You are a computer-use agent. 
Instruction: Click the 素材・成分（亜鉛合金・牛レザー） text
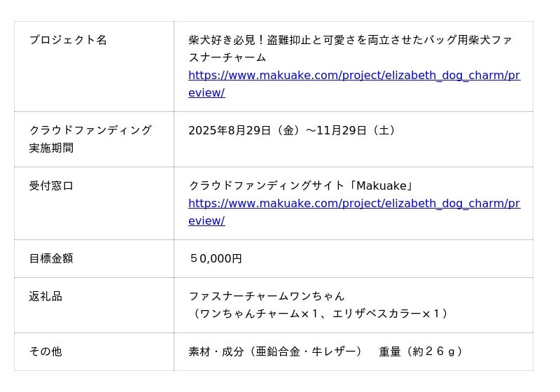point(275,351)
